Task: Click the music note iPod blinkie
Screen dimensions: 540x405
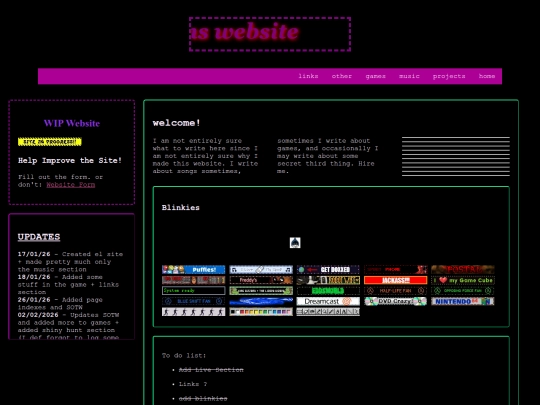Action: tap(261, 269)
